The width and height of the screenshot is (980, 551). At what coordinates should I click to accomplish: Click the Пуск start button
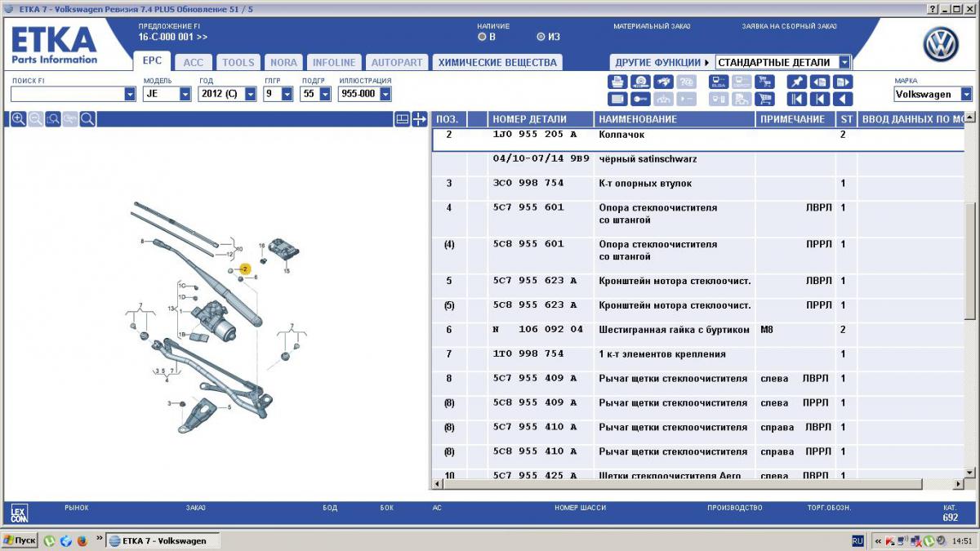20,540
